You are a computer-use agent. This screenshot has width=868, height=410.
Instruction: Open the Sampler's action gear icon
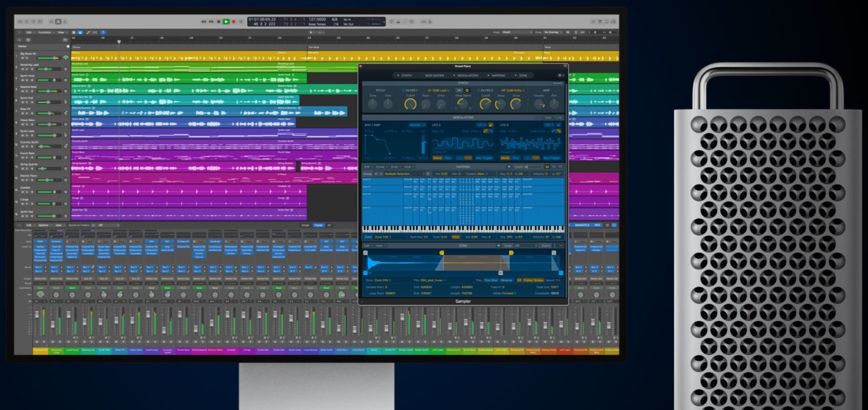coord(559,75)
